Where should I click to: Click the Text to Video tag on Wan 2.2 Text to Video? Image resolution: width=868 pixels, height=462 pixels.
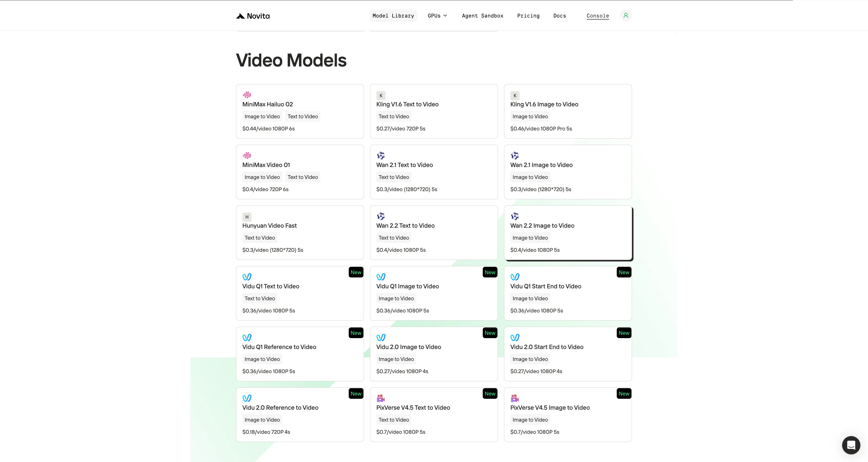[x=394, y=238]
